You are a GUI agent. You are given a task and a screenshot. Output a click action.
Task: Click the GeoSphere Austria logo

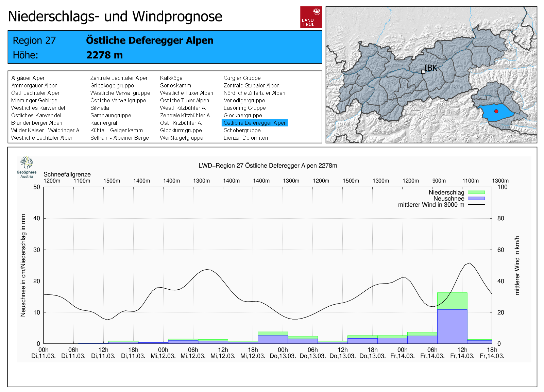[x=27, y=167]
